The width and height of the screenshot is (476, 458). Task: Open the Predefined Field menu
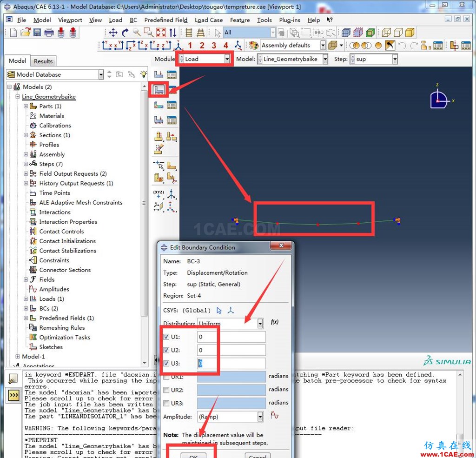coord(166,20)
